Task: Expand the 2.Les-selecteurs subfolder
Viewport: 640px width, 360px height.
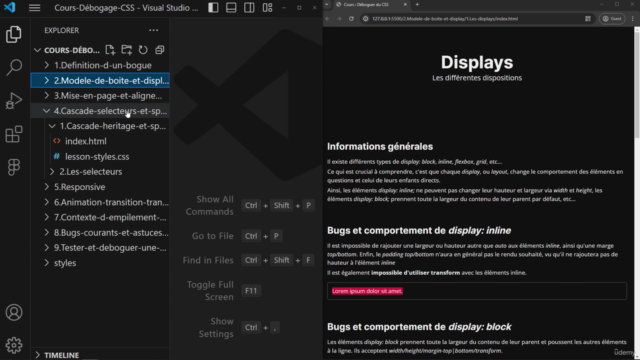Action: pyautogui.click(x=100, y=171)
